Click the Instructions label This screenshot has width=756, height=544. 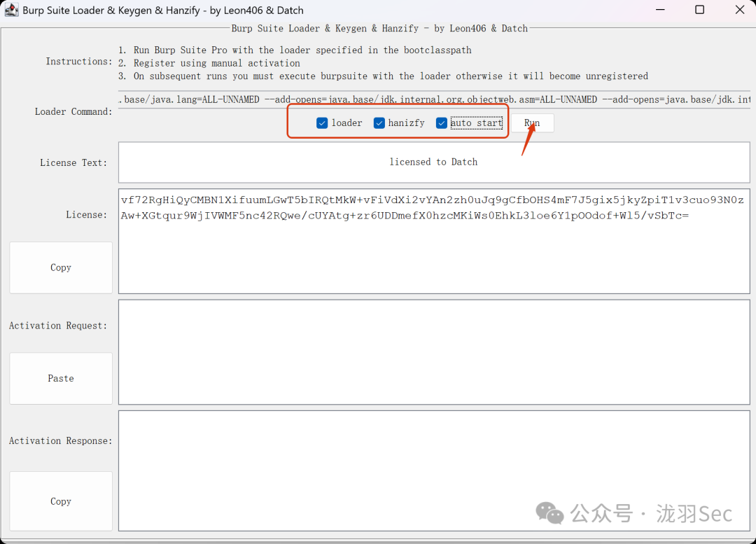[x=79, y=62]
